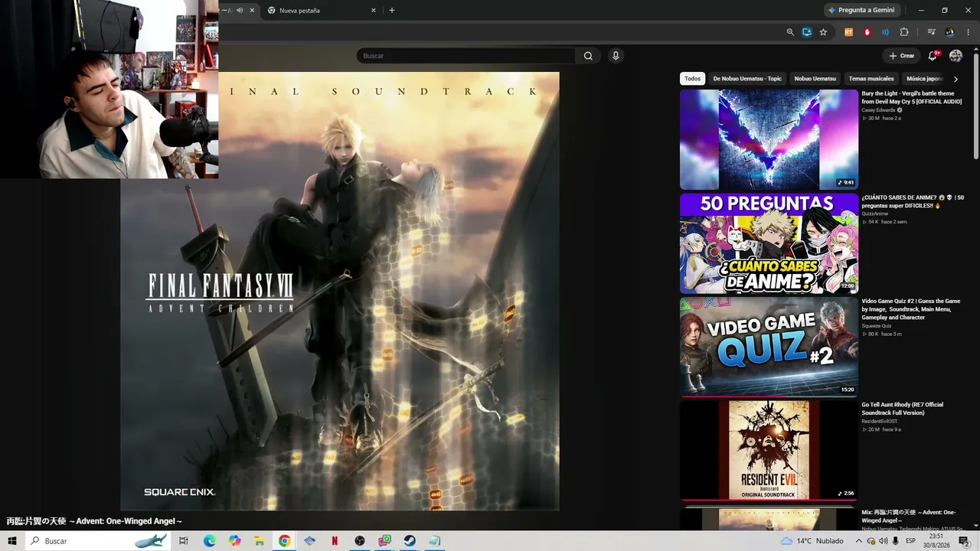Open a new tab with the plus button
The height and width of the screenshot is (551, 980).
tap(392, 11)
